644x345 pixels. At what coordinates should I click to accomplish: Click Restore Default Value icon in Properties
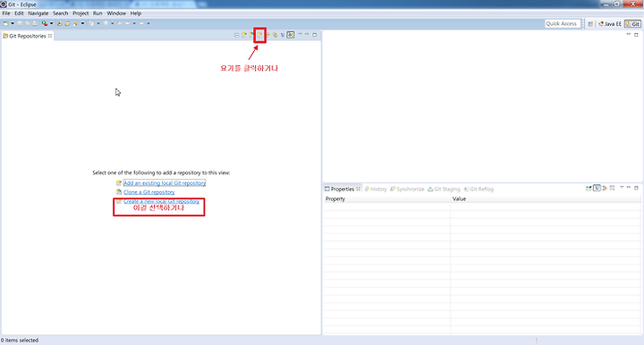(x=613, y=189)
